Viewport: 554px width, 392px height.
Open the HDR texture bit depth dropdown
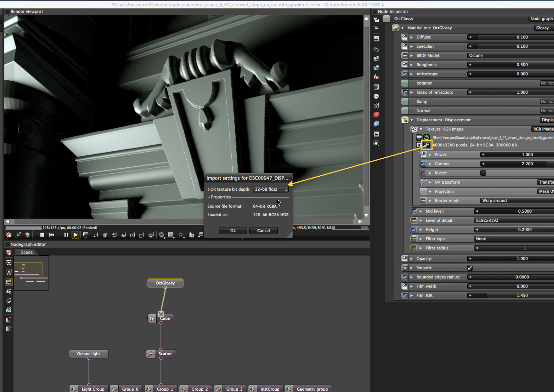271,189
